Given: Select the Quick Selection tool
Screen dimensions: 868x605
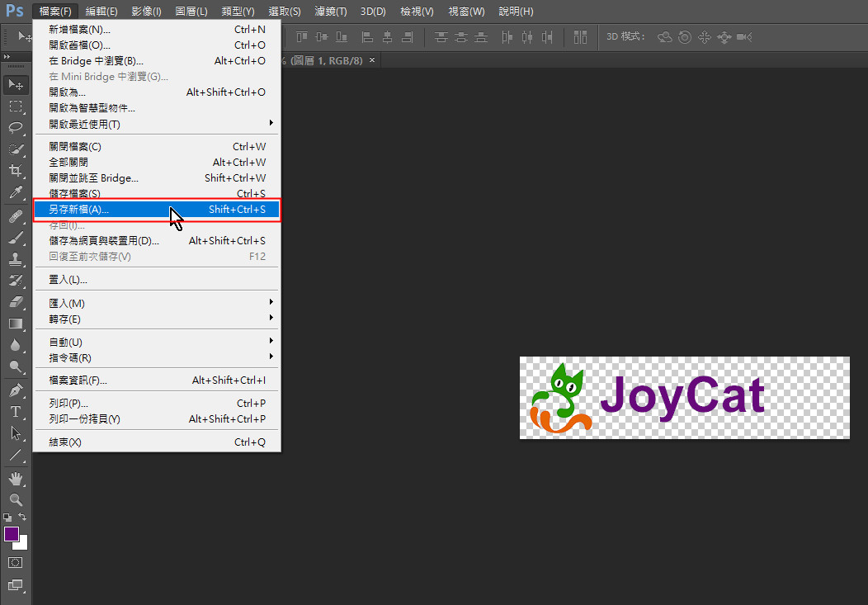Looking at the screenshot, I should tap(16, 149).
